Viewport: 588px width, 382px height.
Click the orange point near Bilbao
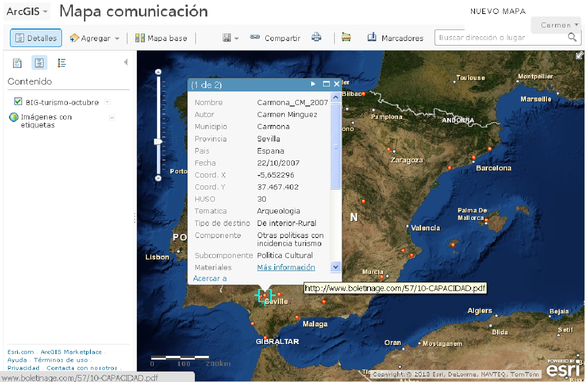(x=363, y=94)
